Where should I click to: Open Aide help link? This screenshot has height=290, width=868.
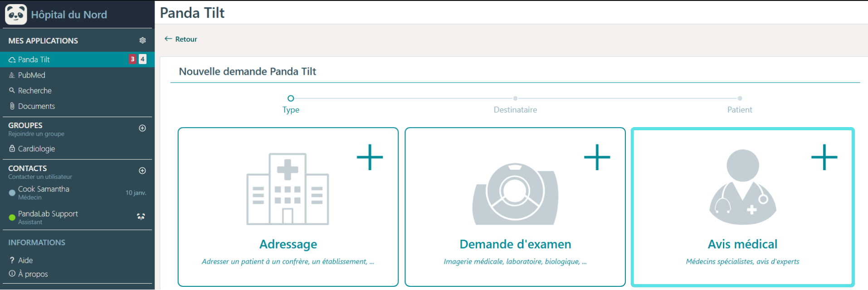click(25, 260)
